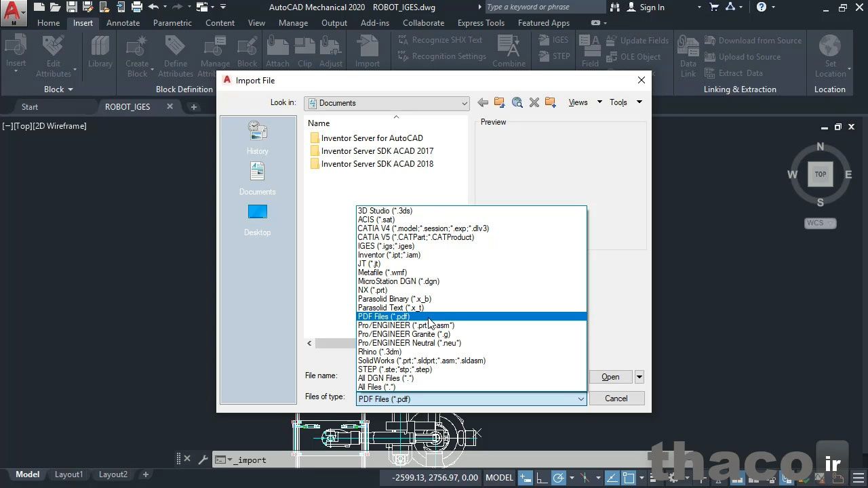
Task: Toggle 2D object snap in status bar
Action: tap(629, 478)
